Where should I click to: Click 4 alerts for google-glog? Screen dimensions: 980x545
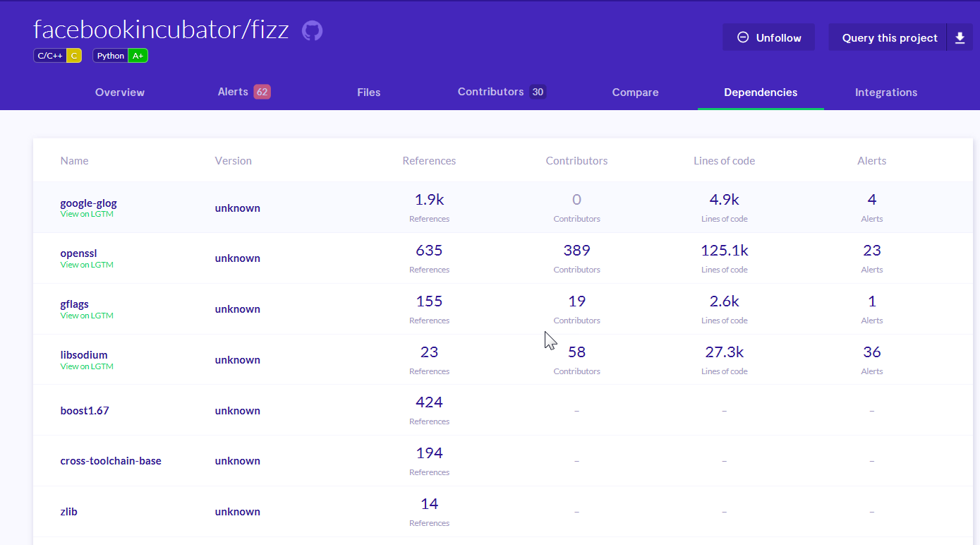click(872, 200)
